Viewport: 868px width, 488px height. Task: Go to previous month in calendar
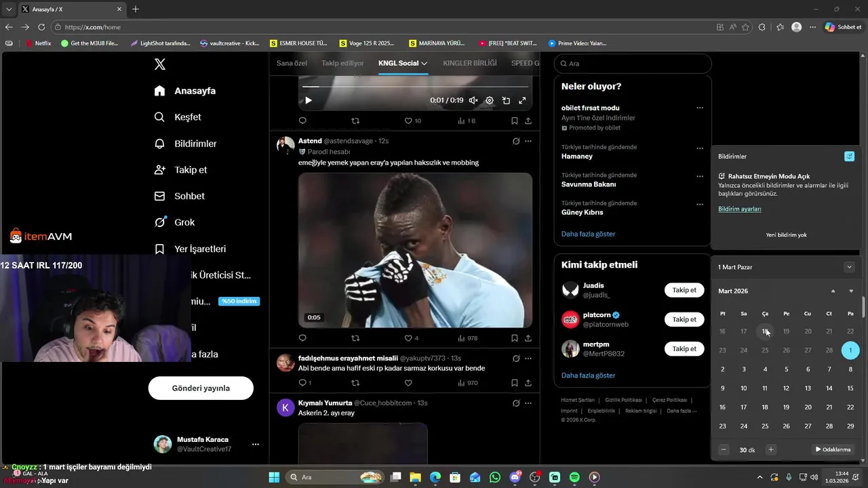click(x=833, y=291)
